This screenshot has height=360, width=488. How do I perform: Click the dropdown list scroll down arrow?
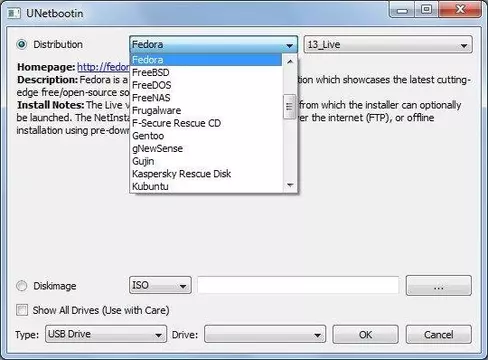click(290, 185)
